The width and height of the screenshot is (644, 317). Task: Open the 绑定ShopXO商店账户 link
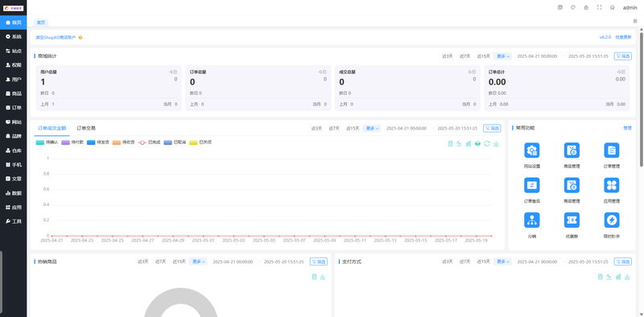tap(56, 37)
